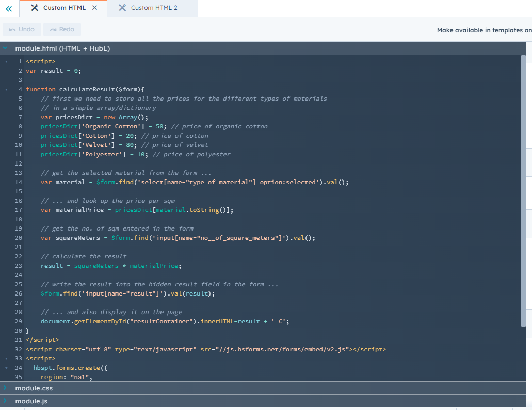Click the wrench icon on Custom HTML tab

pyautogui.click(x=35, y=8)
